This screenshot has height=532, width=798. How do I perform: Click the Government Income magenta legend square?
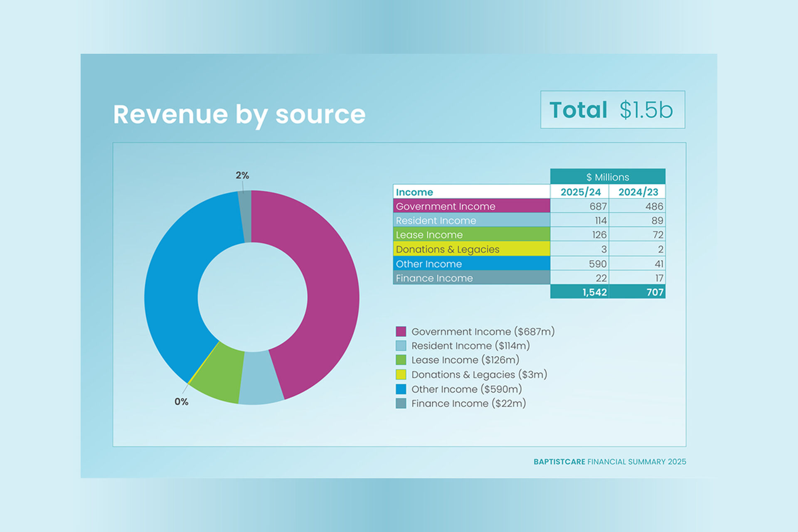[401, 332]
